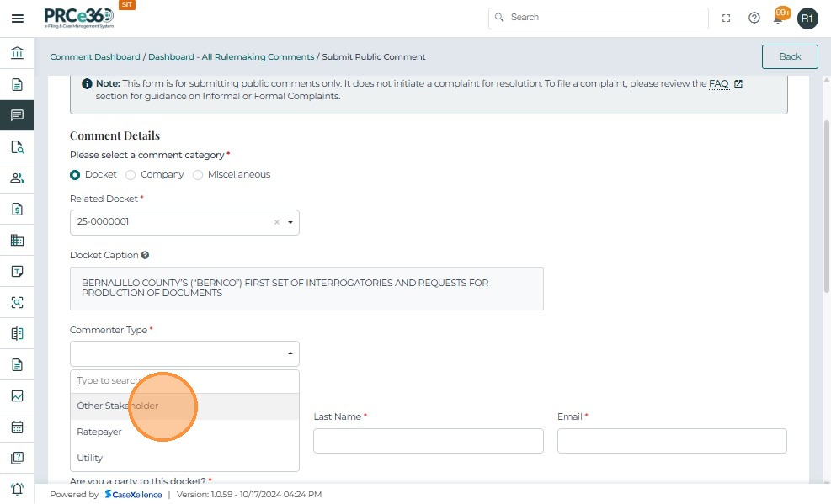Open the R1 user avatar menu
Viewport: 831px width, 504px height.
807,19
